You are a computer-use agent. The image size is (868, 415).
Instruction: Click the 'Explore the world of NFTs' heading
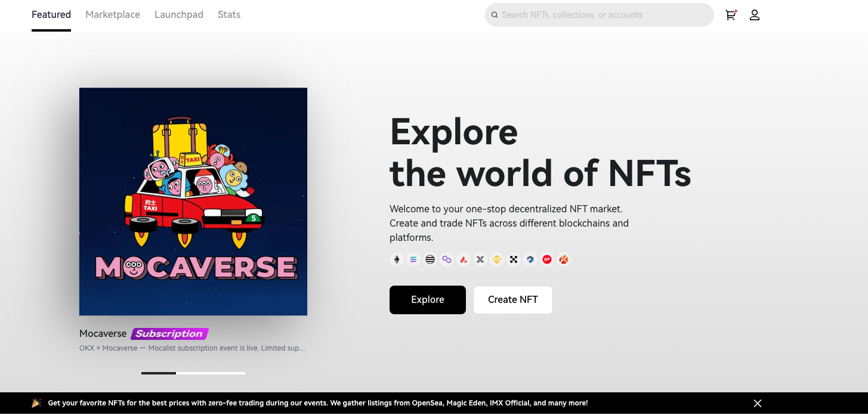(540, 152)
